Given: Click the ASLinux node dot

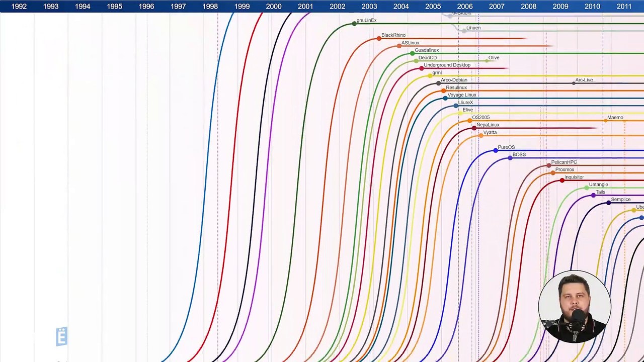Looking at the screenshot, I should point(399,46).
